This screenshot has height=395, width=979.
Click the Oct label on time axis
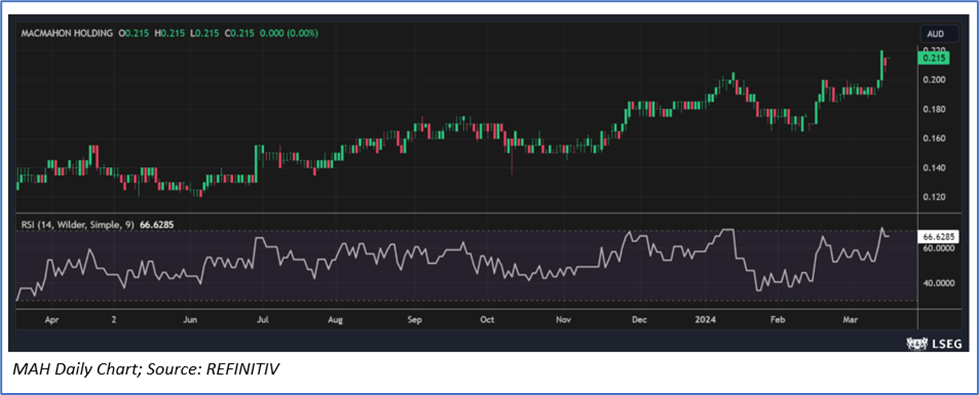point(487,319)
